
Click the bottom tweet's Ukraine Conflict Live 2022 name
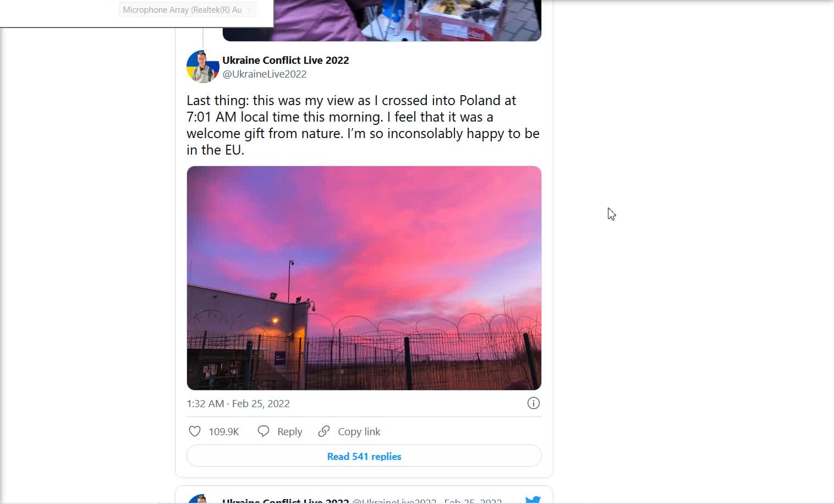coord(286,500)
